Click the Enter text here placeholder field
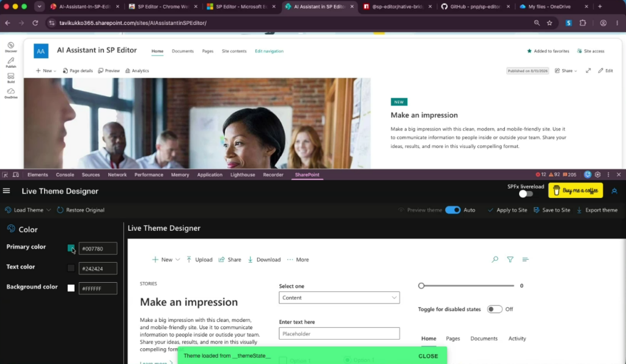Viewport: 626px width, 364px height. 339,333
